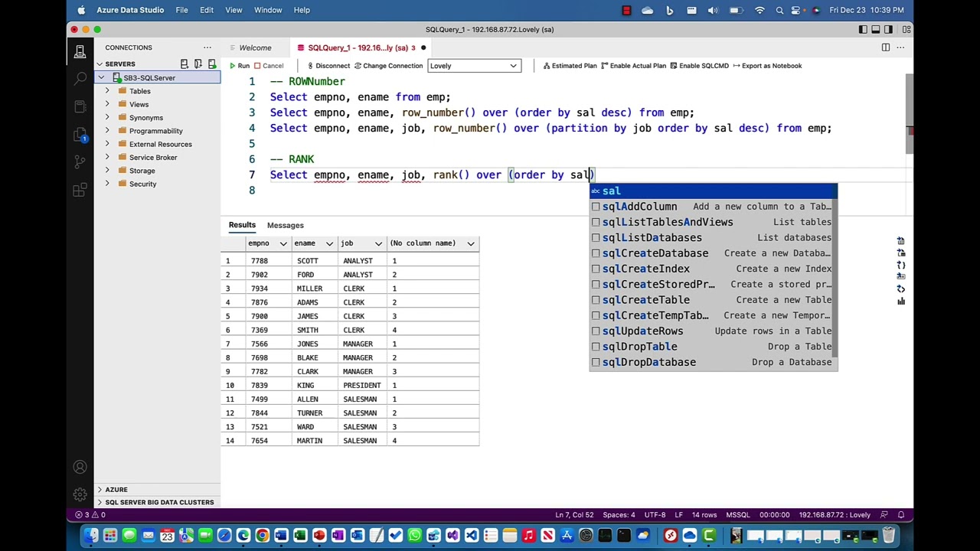This screenshot has width=980, height=551.
Task: Open the ename column header dropdown
Action: point(329,243)
